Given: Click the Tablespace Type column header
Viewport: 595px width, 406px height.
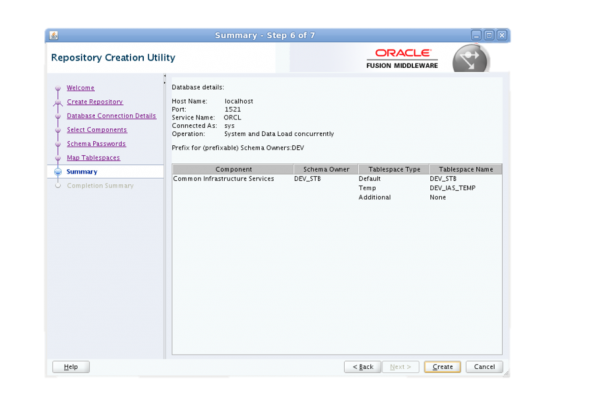Looking at the screenshot, I should (x=394, y=169).
